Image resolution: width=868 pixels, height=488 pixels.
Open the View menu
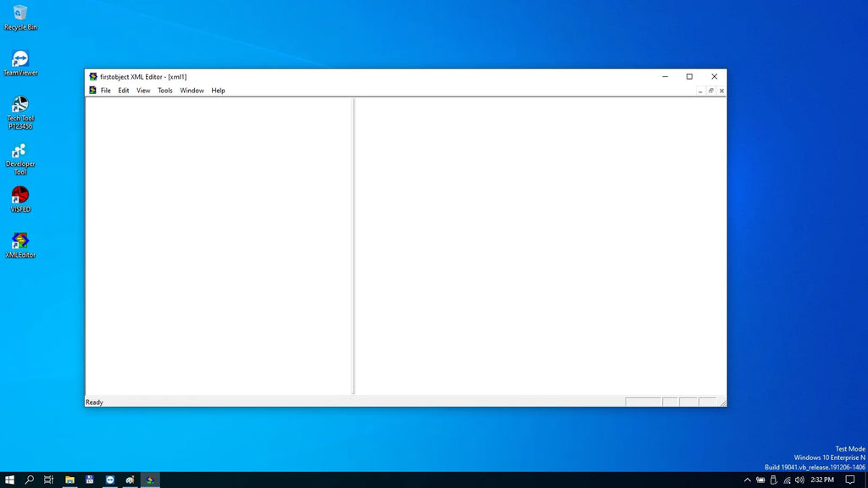coord(143,91)
